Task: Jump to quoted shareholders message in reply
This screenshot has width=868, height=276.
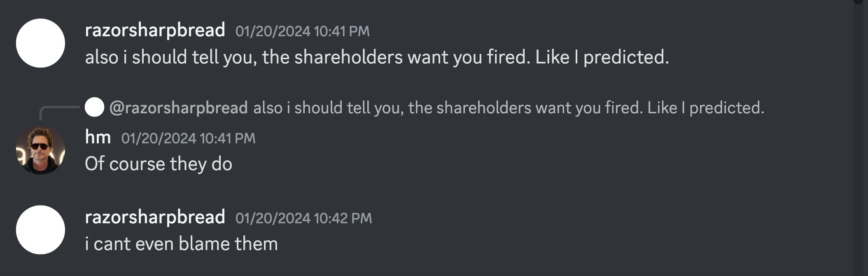Action: click(509, 108)
